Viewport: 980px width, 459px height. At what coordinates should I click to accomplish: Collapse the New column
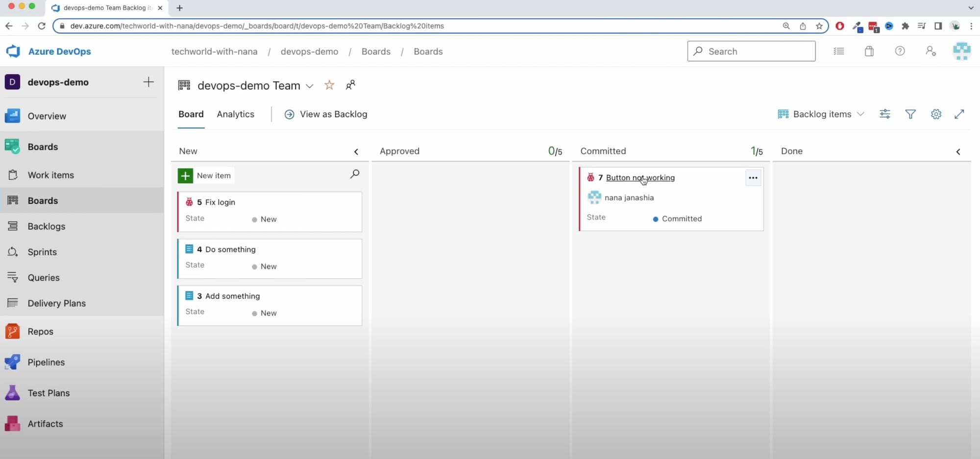[x=356, y=152]
